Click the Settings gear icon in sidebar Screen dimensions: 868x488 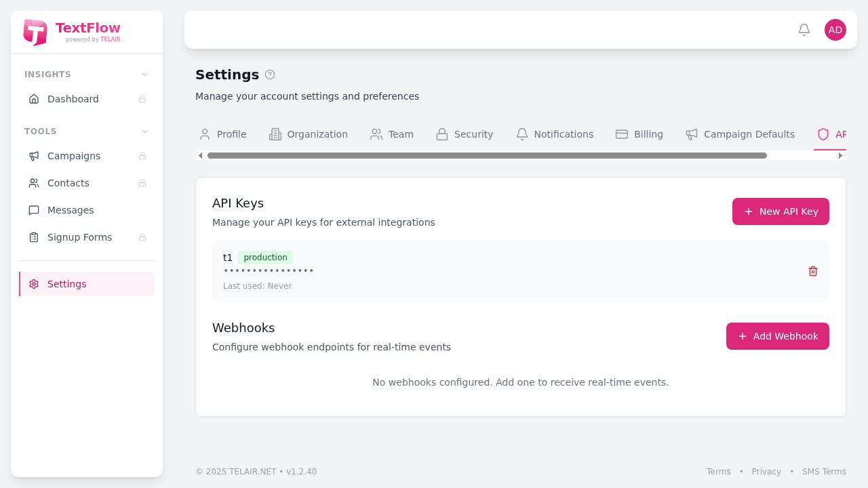[x=34, y=284]
